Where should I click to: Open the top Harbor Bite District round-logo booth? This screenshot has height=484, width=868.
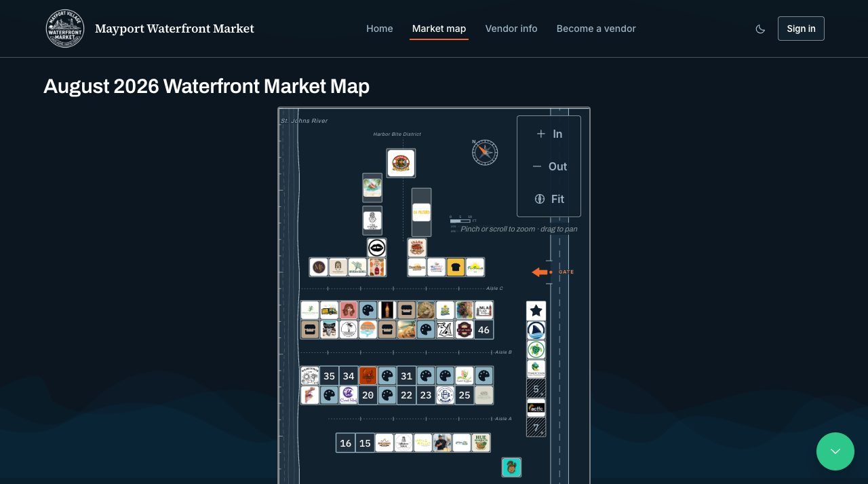(x=401, y=163)
